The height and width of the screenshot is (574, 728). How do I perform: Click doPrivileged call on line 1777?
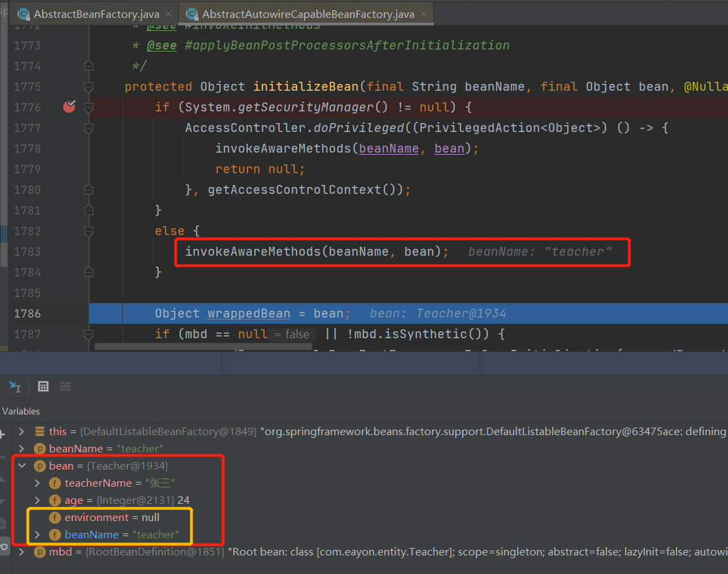click(358, 128)
